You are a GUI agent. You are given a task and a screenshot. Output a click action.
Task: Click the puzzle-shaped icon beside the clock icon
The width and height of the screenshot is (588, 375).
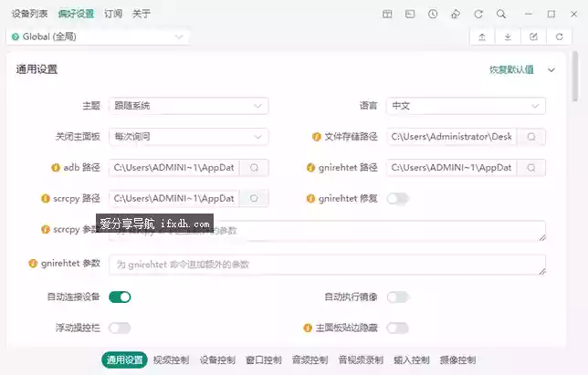(456, 15)
